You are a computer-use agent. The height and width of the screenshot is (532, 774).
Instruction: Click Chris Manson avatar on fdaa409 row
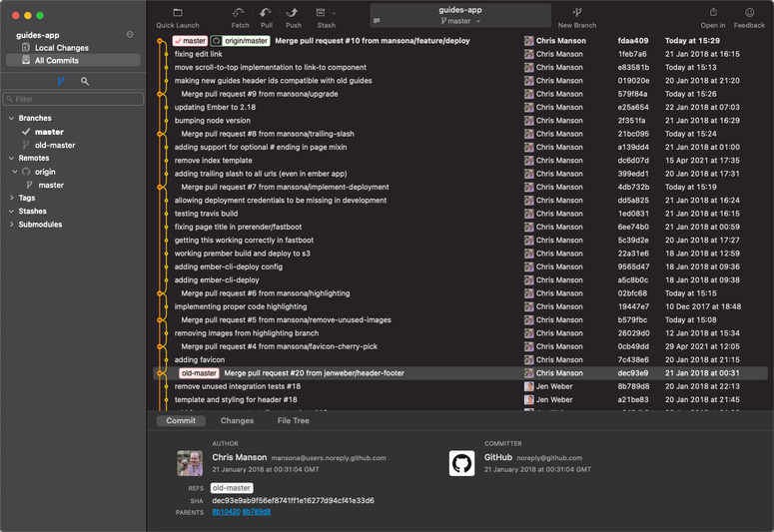(x=528, y=41)
